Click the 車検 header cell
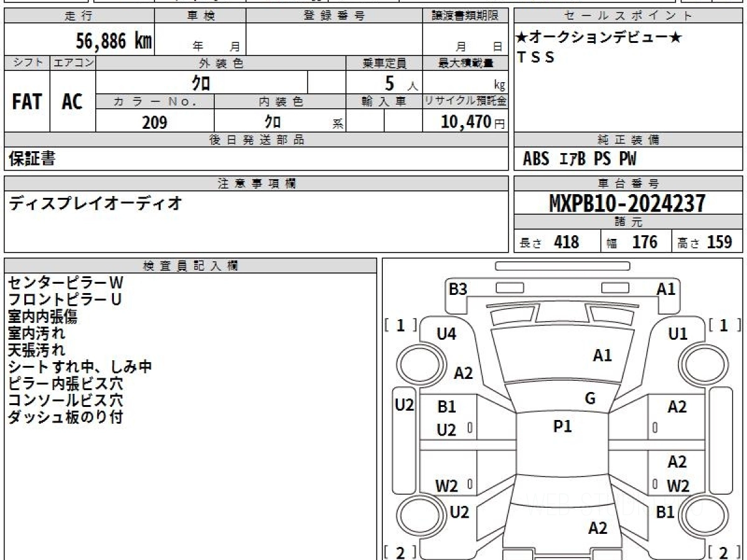The height and width of the screenshot is (560, 747). coord(200,16)
